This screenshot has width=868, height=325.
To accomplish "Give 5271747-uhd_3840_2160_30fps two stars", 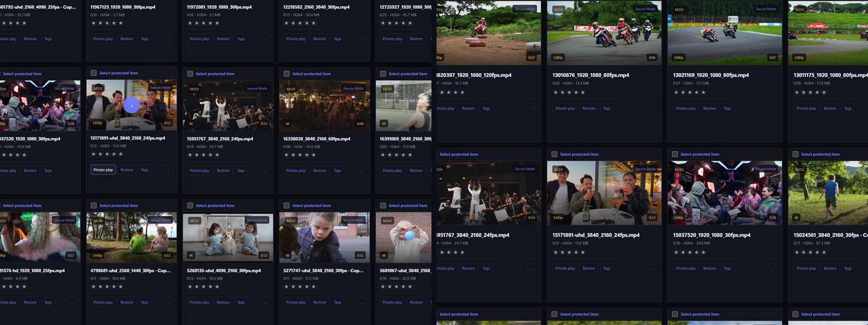I will [293, 286].
